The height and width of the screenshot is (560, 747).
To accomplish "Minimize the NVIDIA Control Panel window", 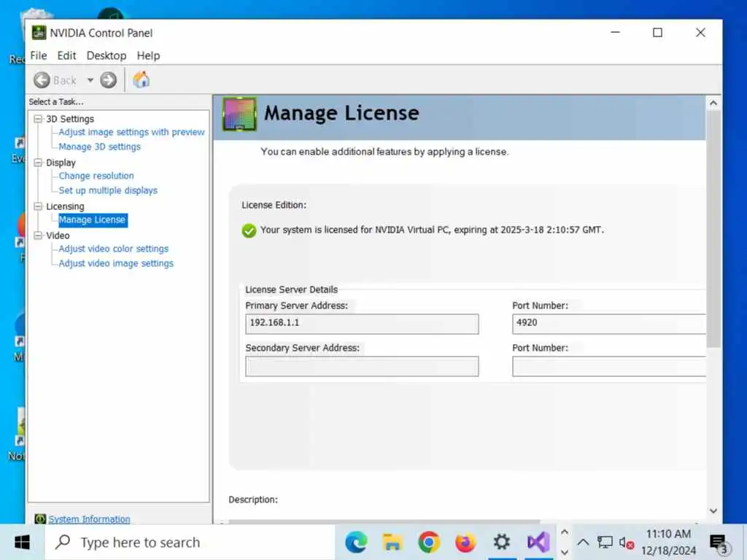I will point(616,32).
